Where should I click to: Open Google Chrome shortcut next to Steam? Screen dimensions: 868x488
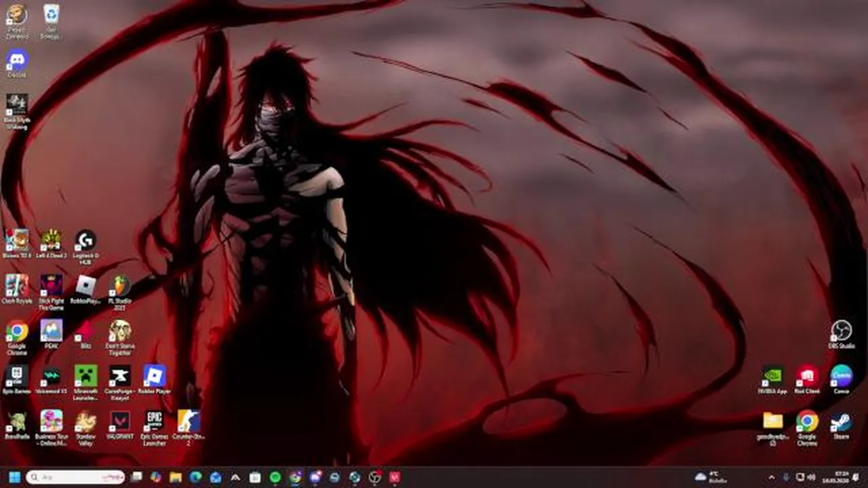pos(807,428)
